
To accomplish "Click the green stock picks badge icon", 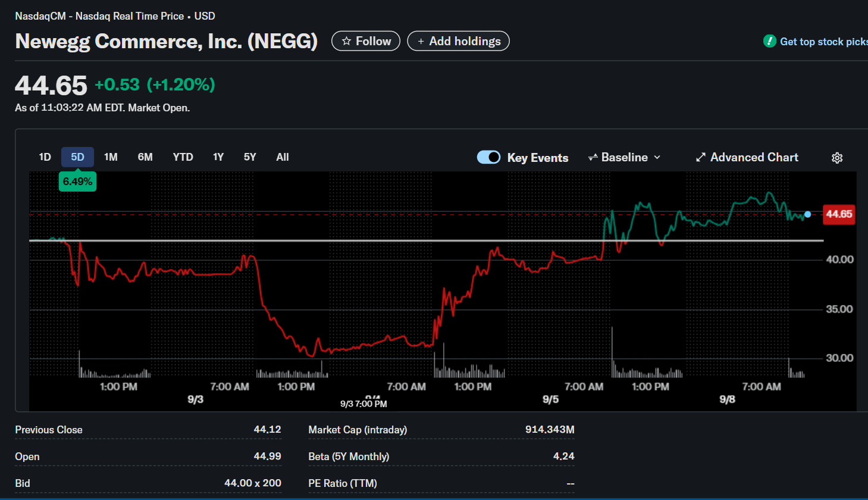I will tap(770, 41).
